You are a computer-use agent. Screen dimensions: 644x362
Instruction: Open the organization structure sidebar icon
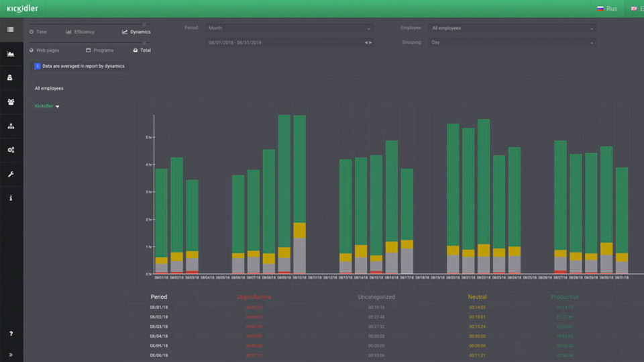pyautogui.click(x=11, y=126)
